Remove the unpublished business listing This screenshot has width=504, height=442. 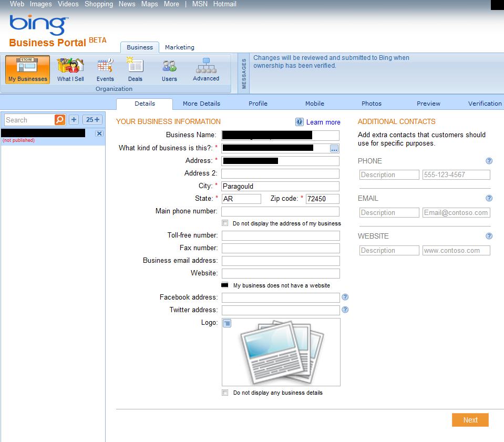pyautogui.click(x=99, y=133)
